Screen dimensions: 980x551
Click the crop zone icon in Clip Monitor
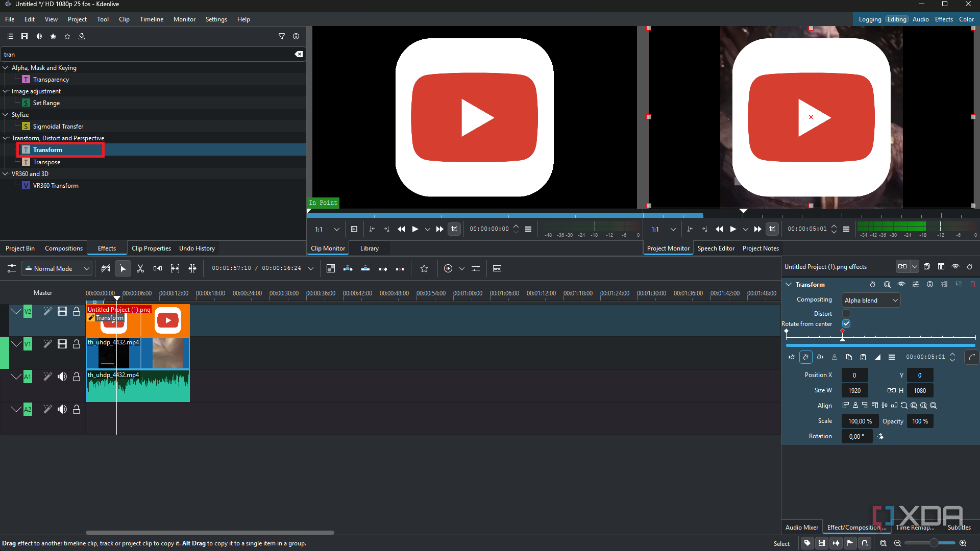[x=454, y=230]
